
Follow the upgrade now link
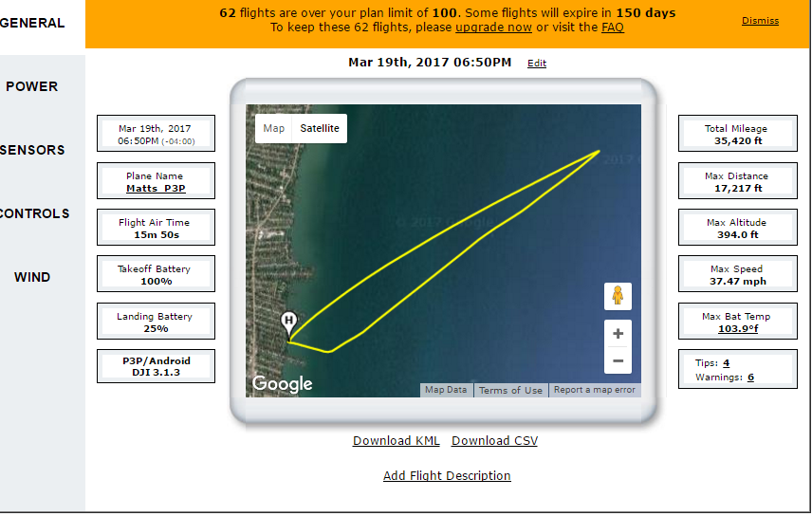click(493, 28)
